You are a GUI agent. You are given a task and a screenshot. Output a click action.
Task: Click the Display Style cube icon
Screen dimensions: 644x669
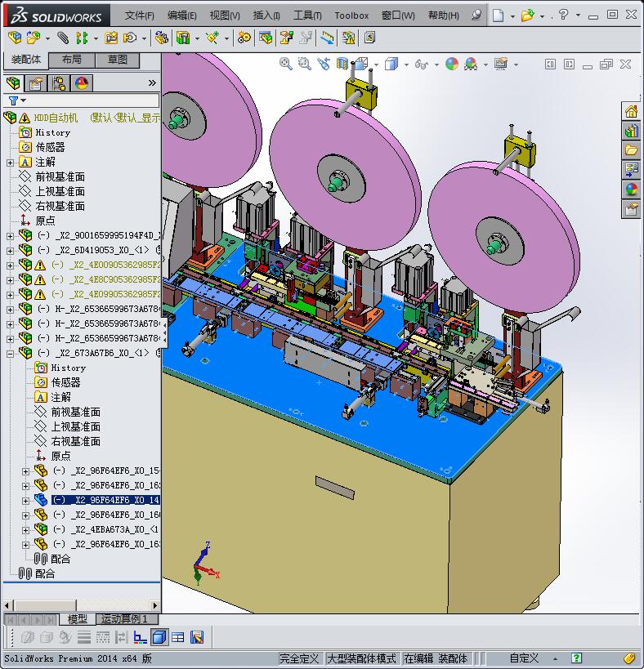tap(391, 64)
